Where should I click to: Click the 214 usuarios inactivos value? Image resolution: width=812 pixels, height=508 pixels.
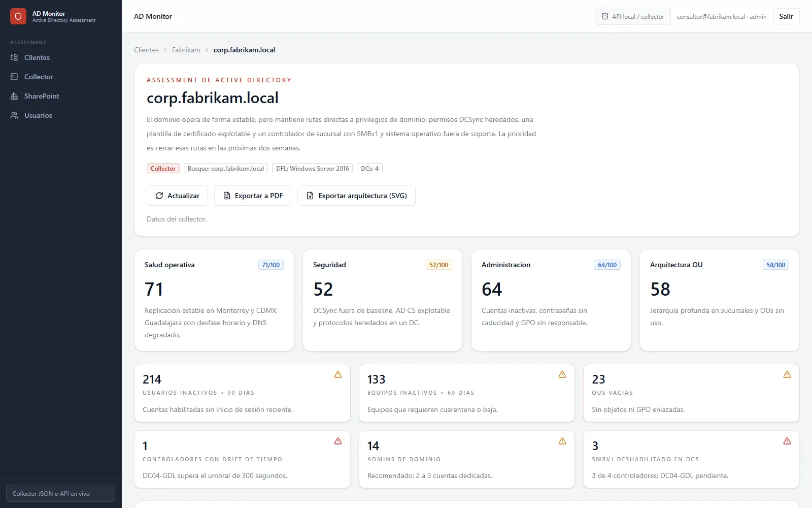pos(152,379)
